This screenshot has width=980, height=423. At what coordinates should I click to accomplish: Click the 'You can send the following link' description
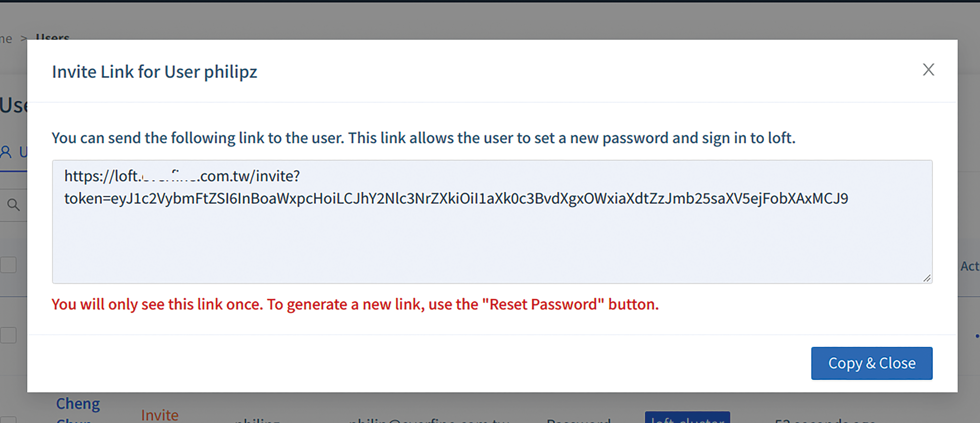point(424,138)
